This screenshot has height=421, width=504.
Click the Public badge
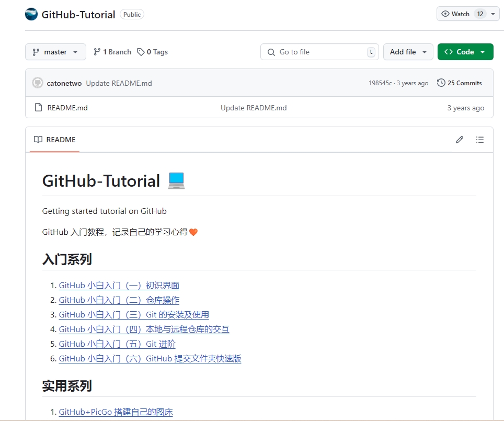[132, 15]
